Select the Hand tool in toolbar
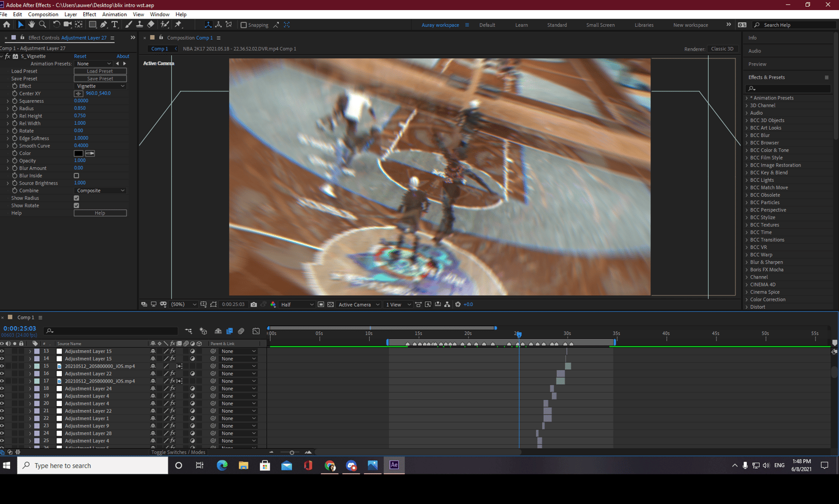This screenshot has width=839, height=504. pyautogui.click(x=31, y=25)
